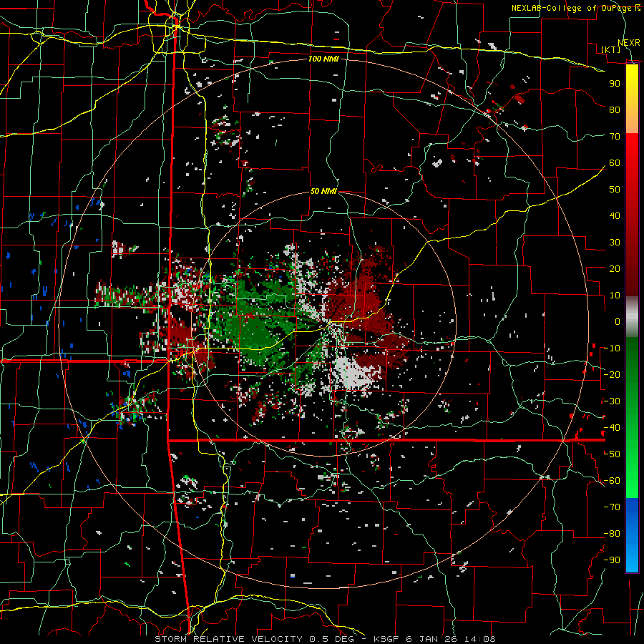Click the "STORM RELATIVE VELOCITY" footer text

(x=229, y=639)
